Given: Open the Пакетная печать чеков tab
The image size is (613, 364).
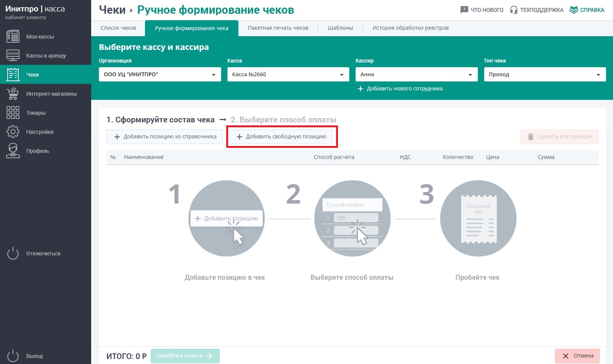Looking at the screenshot, I should 278,28.
